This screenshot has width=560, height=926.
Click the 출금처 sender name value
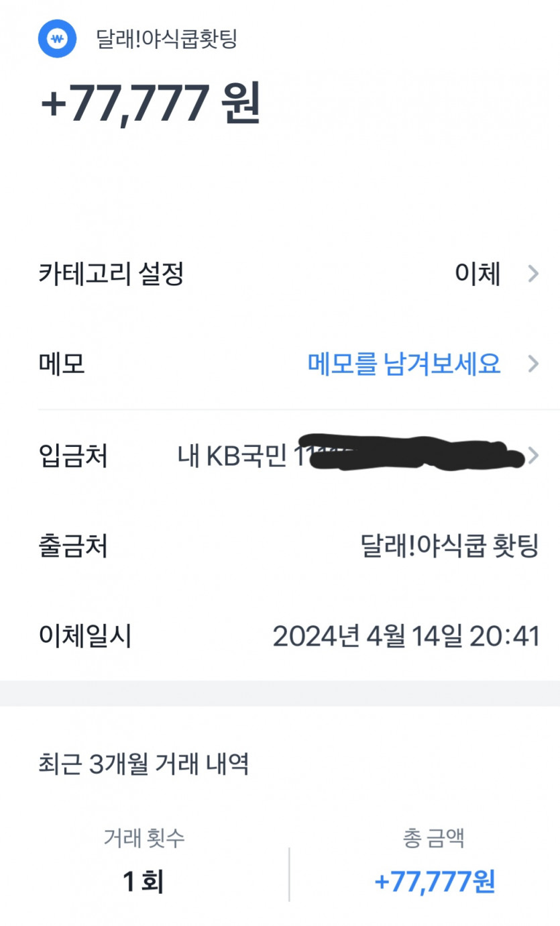(449, 546)
